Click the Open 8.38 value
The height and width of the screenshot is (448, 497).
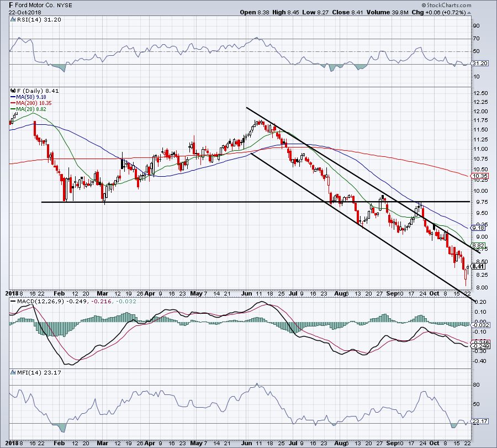(x=255, y=12)
